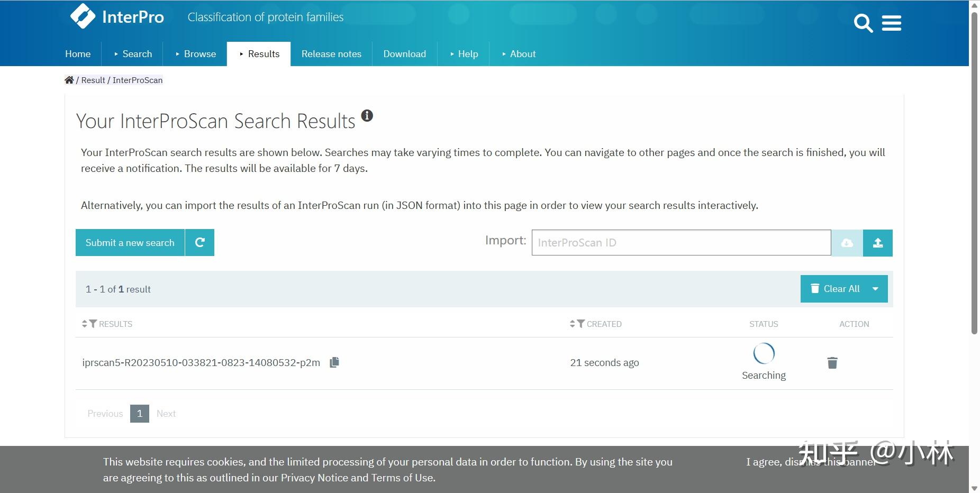Filter the CREATED column
The height and width of the screenshot is (493, 980).
pyautogui.click(x=581, y=324)
